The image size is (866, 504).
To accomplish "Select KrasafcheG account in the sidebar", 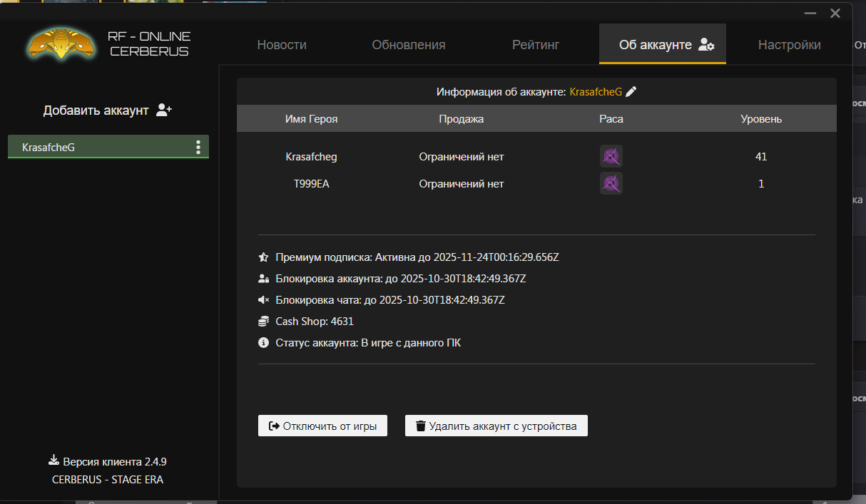I will tap(93, 148).
